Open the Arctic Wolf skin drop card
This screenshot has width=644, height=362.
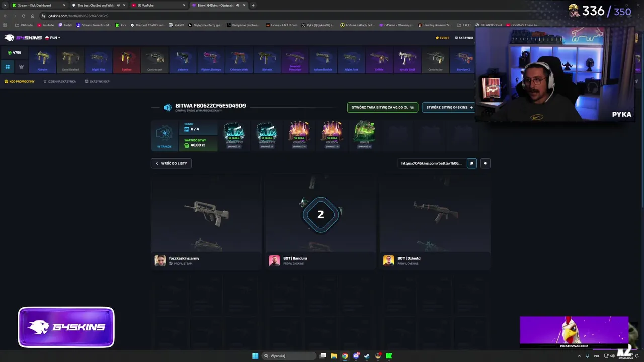tap(408, 60)
